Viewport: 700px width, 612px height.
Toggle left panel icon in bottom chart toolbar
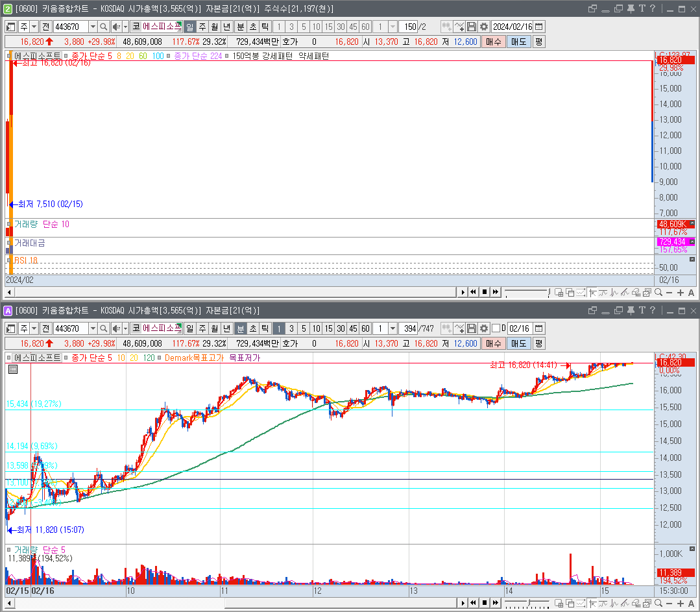pyautogui.click(x=11, y=329)
